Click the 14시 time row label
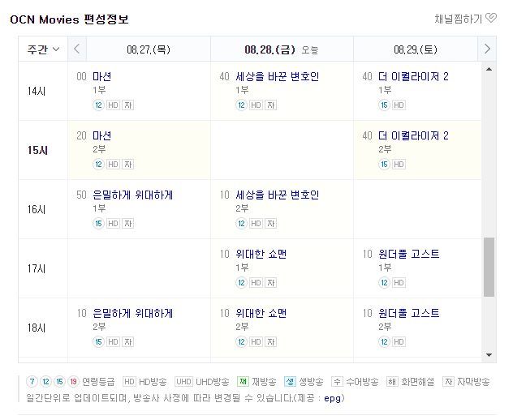The width and height of the screenshot is (513, 420). coord(37,91)
